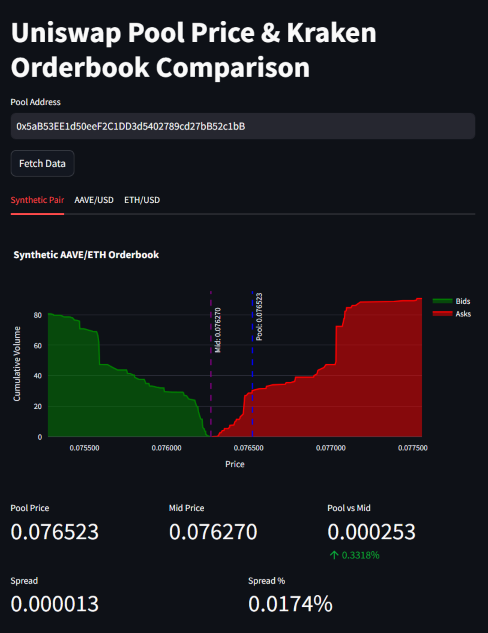The image size is (488, 633).
Task: Focus the Pool Address input field
Action: point(243,126)
